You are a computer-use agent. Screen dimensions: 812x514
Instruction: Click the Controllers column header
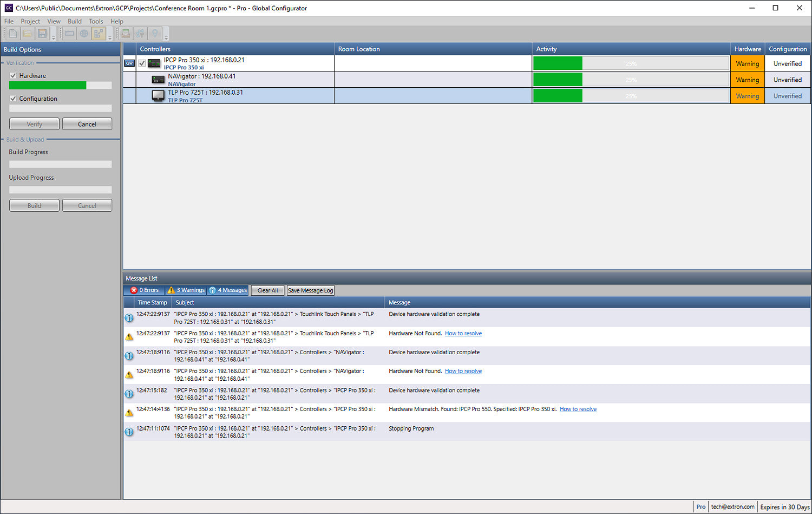pos(235,49)
